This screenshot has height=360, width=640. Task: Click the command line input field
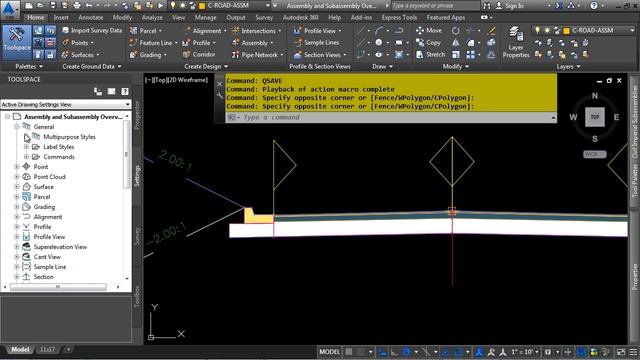coord(391,117)
